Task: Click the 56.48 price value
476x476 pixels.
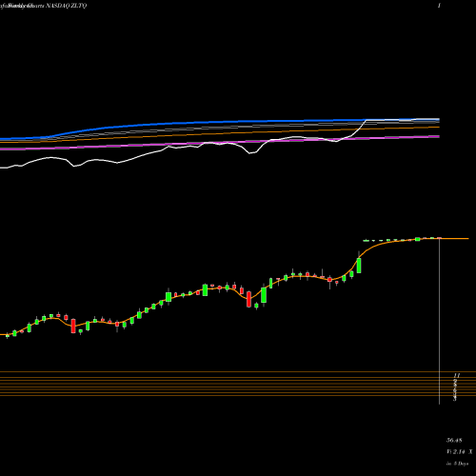Action: [454, 441]
